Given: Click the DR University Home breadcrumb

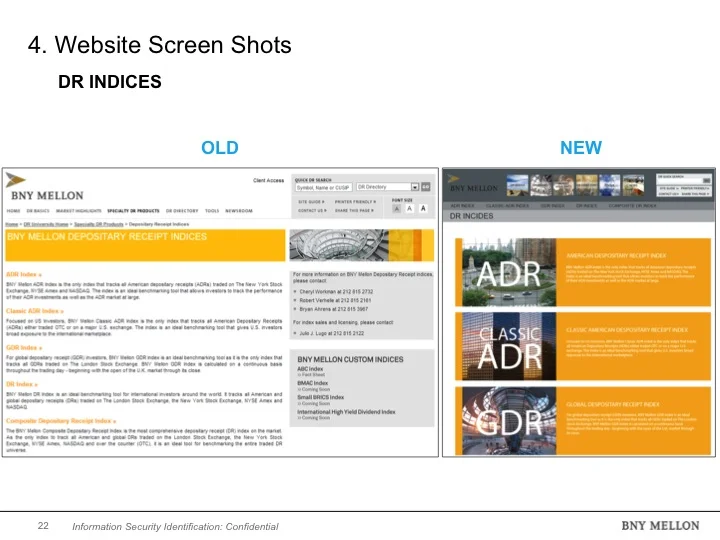Looking at the screenshot, I should [45, 224].
